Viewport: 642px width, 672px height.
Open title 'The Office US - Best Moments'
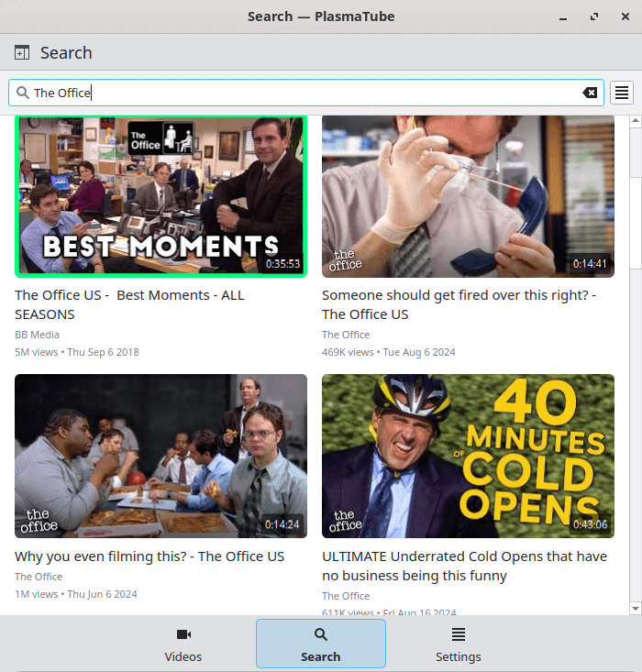(129, 304)
